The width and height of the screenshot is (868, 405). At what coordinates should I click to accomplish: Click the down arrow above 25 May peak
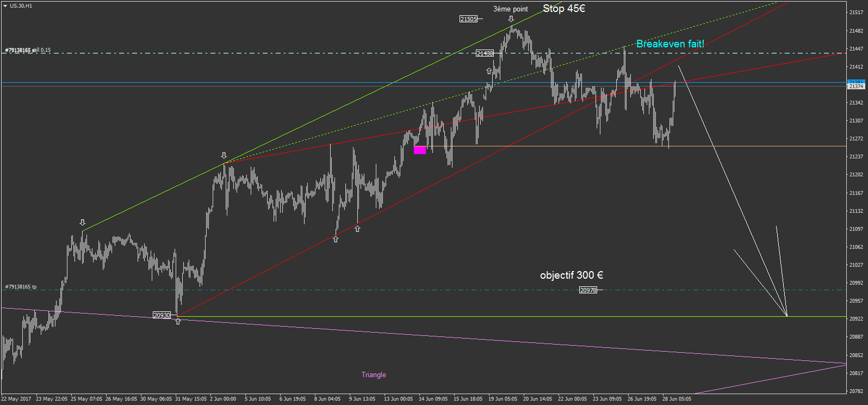point(83,223)
